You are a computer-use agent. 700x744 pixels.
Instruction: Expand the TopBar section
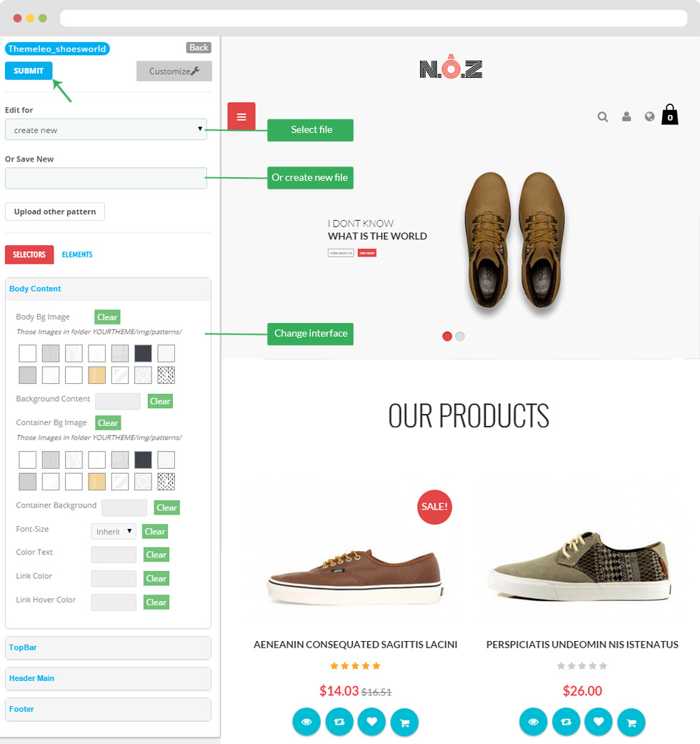[108, 648]
